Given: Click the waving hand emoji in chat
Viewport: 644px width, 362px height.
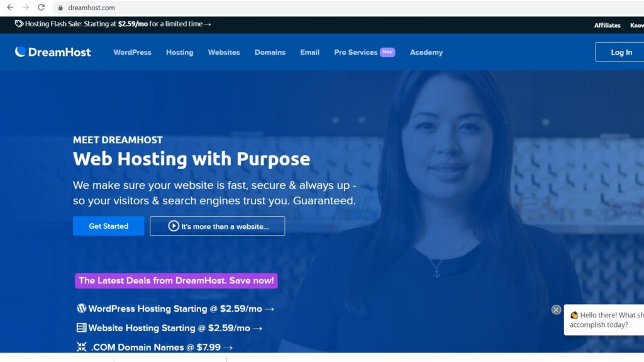Looking at the screenshot, I should pos(574,315).
